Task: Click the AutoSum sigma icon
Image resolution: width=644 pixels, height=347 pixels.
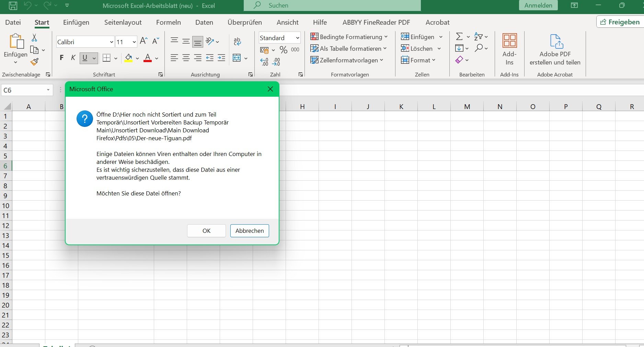Action: [x=459, y=36]
